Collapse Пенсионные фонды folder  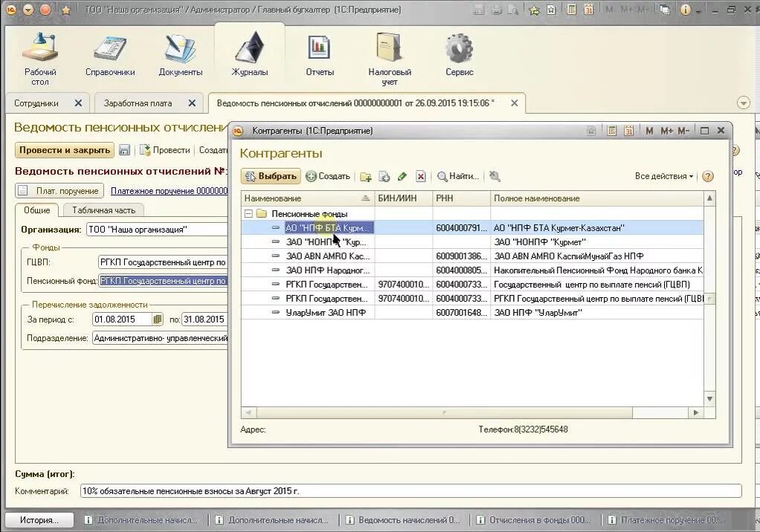pyautogui.click(x=248, y=213)
